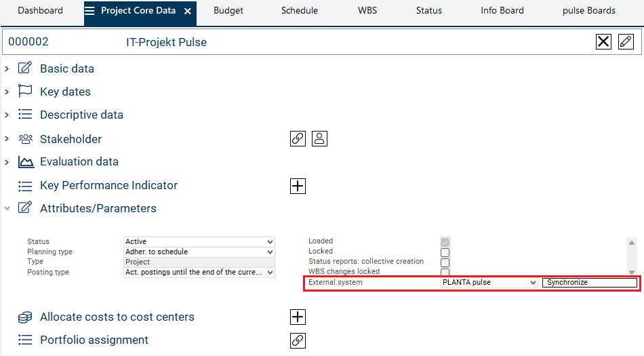Screen dimensions: 644x356
Task: Enable the Locked checkbox
Action: click(445, 252)
